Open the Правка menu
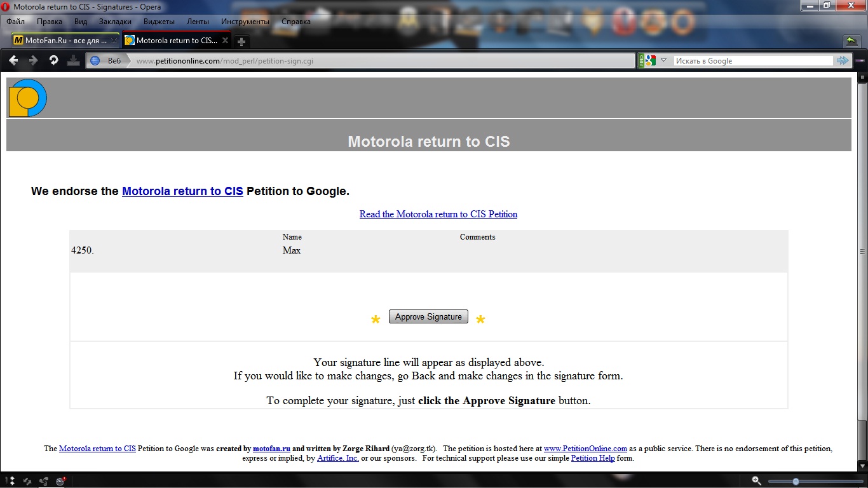This screenshot has height=488, width=868. click(x=50, y=22)
